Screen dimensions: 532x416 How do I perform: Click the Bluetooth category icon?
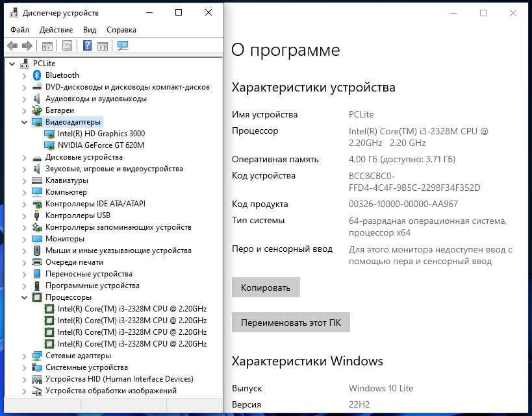coord(36,75)
